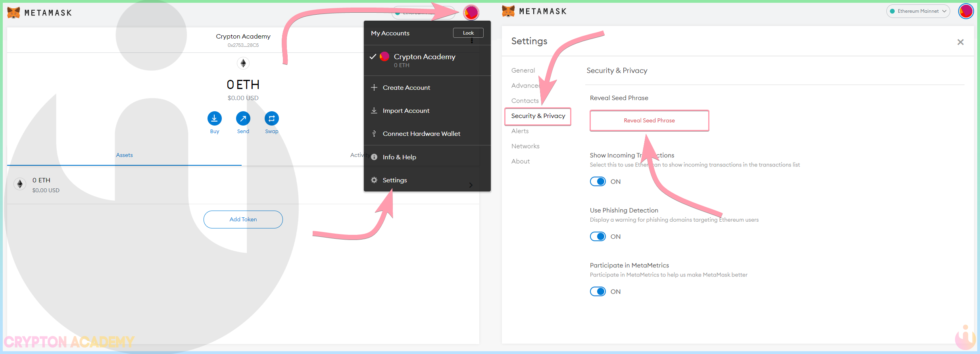Image resolution: width=980 pixels, height=354 pixels.
Task: Click the Reveal Seed Phrase button
Action: [649, 120]
